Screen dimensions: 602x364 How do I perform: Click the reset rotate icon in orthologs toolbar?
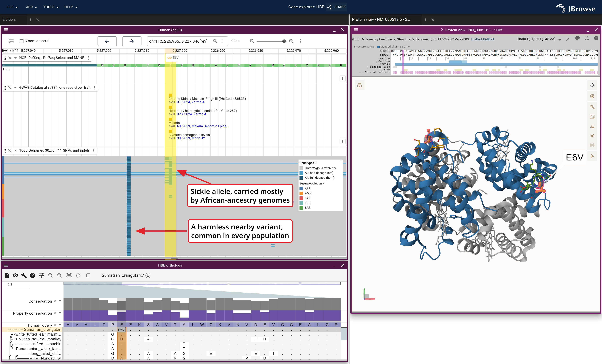click(x=78, y=275)
